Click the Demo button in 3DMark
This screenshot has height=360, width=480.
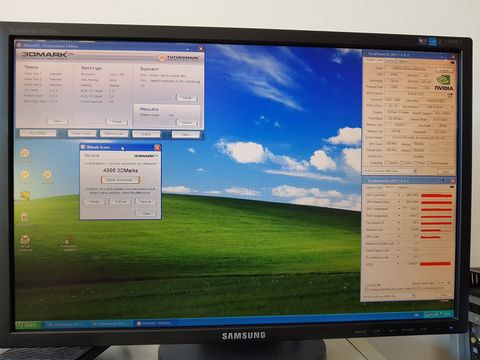pos(186,134)
